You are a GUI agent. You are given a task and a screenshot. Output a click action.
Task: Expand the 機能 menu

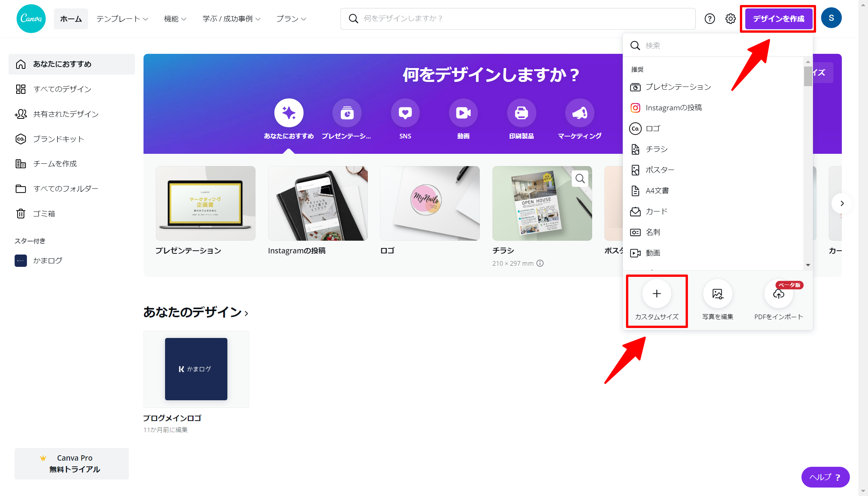175,19
